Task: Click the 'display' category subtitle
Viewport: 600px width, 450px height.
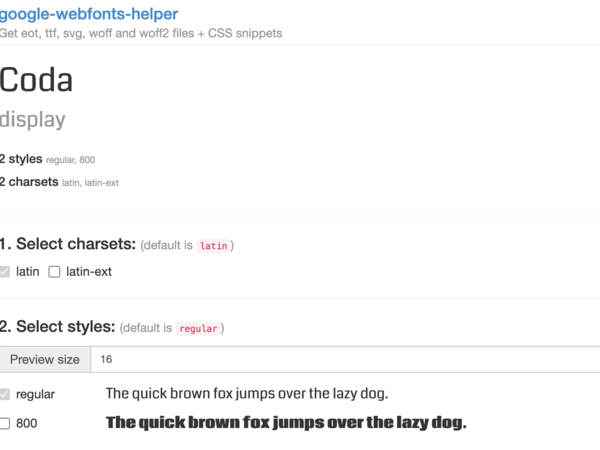Action: coord(33,120)
